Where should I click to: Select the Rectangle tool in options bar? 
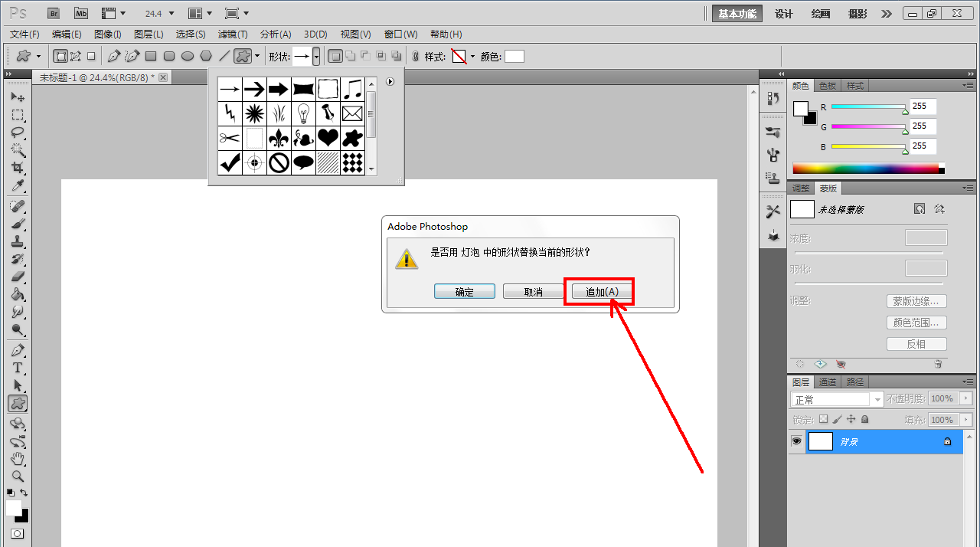pyautogui.click(x=151, y=56)
